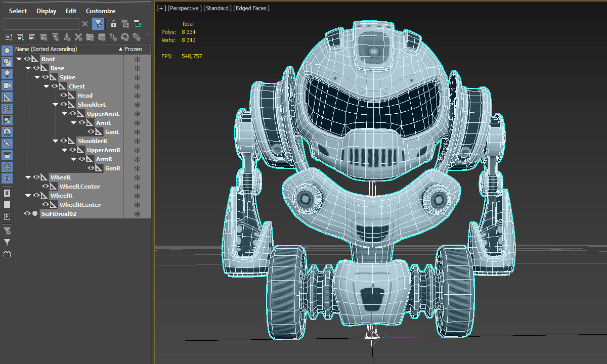
Task: Open the viewport [+] menu label
Action: point(161,8)
